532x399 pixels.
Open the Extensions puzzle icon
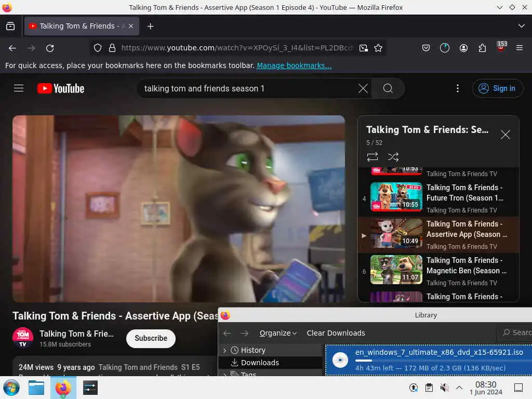pos(482,48)
